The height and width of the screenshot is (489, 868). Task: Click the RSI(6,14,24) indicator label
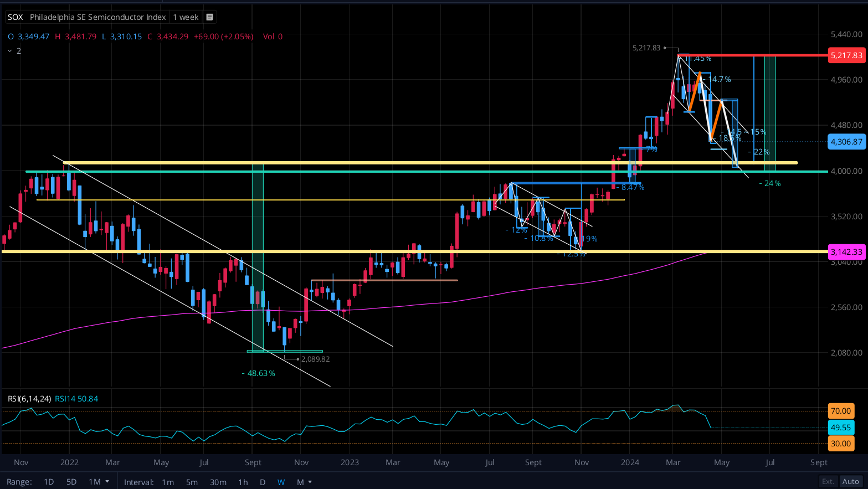pos(29,399)
